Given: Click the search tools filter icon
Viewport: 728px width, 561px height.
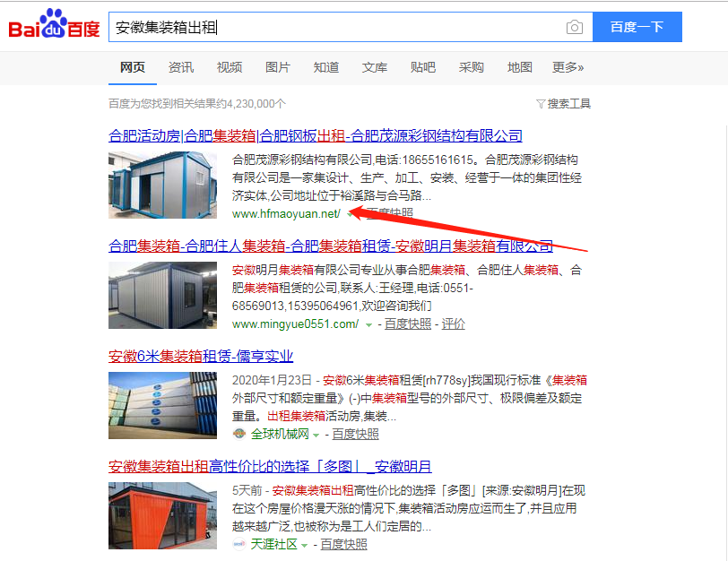Looking at the screenshot, I should point(541,103).
